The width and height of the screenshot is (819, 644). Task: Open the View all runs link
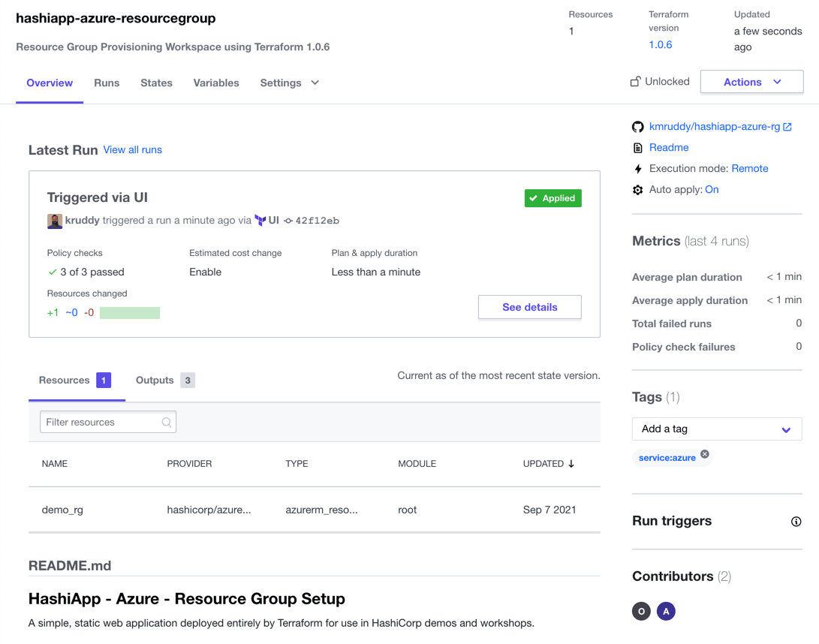pos(132,149)
